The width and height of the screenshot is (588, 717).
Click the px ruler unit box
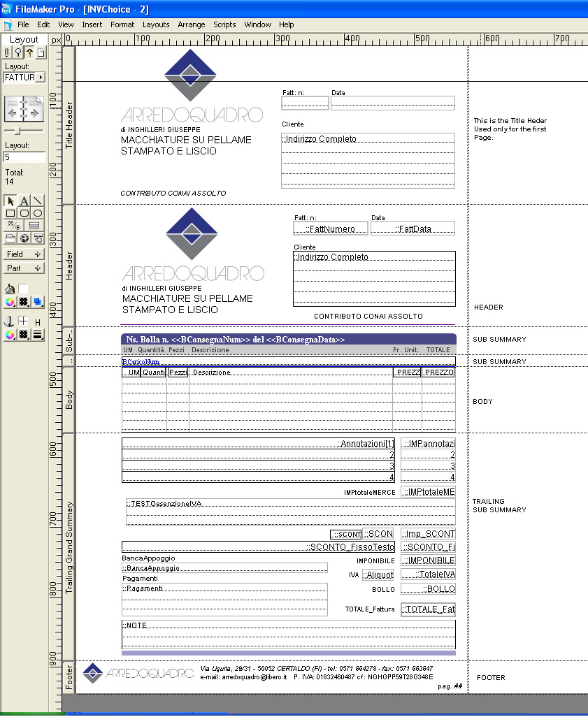pyautogui.click(x=56, y=40)
